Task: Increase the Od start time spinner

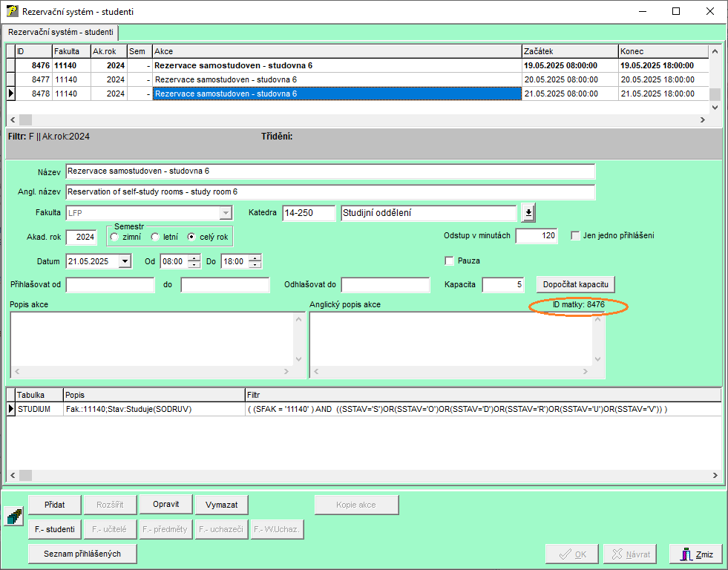Action: coord(194,258)
